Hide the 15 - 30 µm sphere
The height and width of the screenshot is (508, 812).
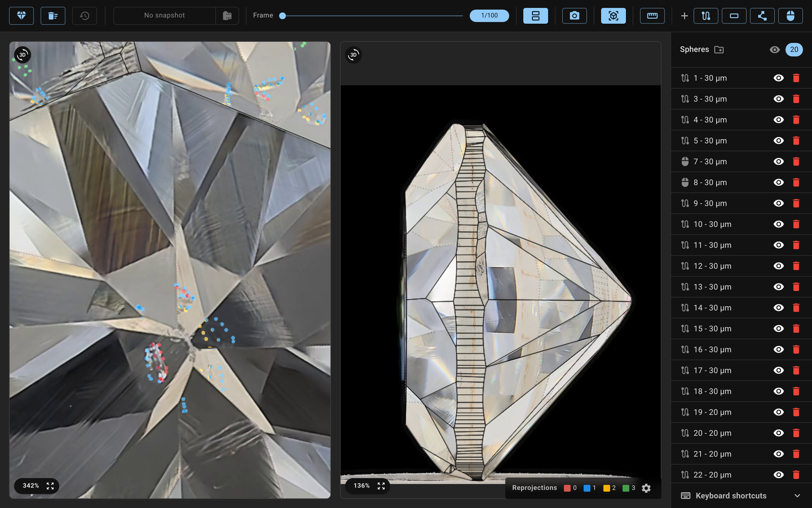coord(779,329)
